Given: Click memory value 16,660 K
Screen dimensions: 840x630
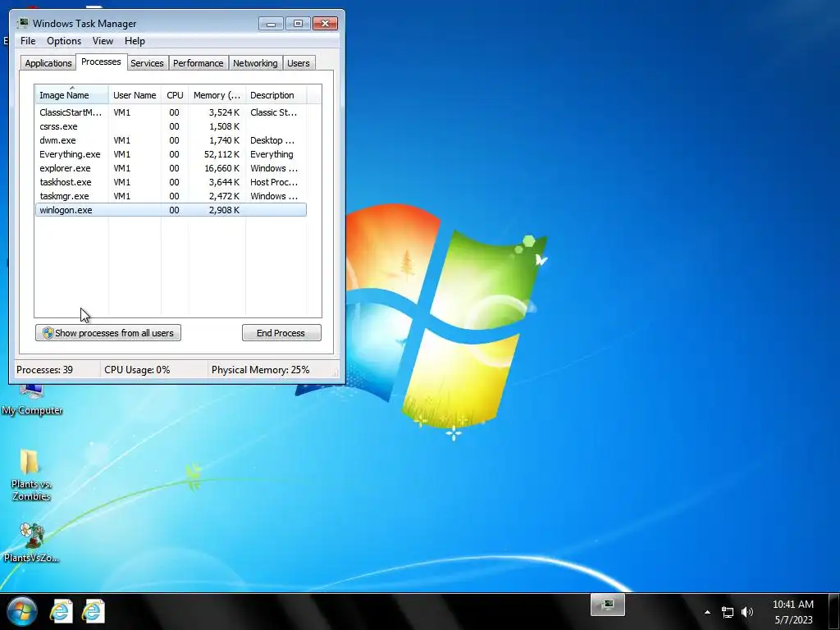Looking at the screenshot, I should coord(221,168).
